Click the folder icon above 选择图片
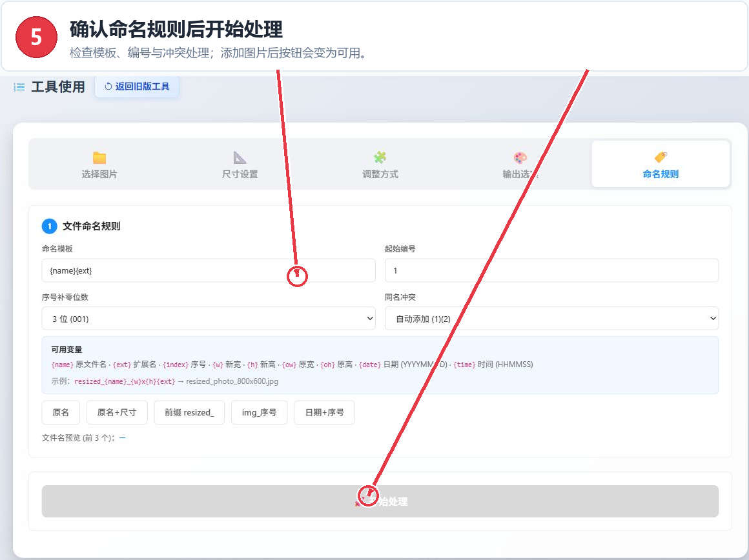This screenshot has height=560, width=749. click(99, 157)
